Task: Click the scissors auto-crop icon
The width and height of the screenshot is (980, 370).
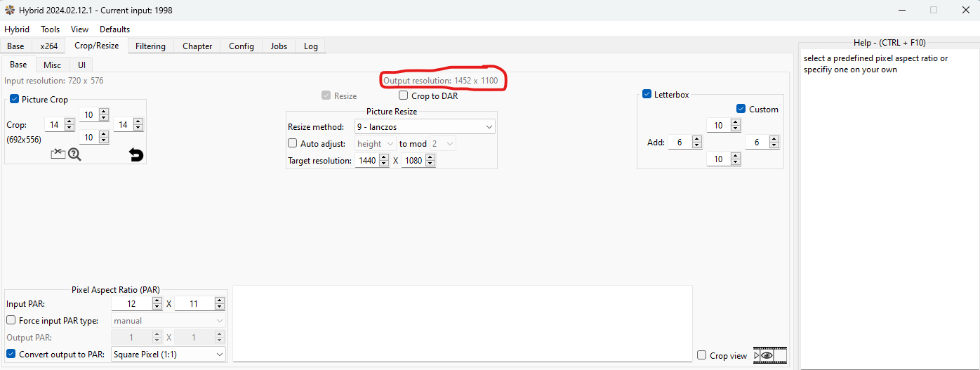Action: pyautogui.click(x=58, y=154)
